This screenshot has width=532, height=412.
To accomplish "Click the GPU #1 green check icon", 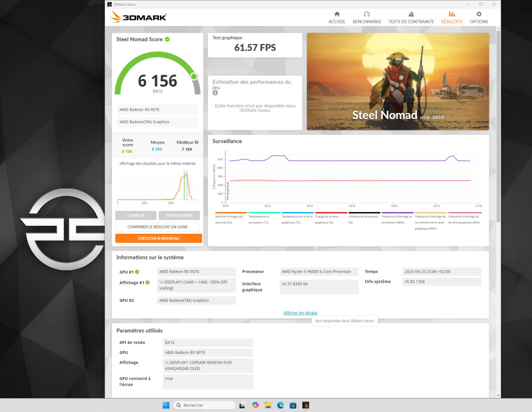I will [x=137, y=272].
